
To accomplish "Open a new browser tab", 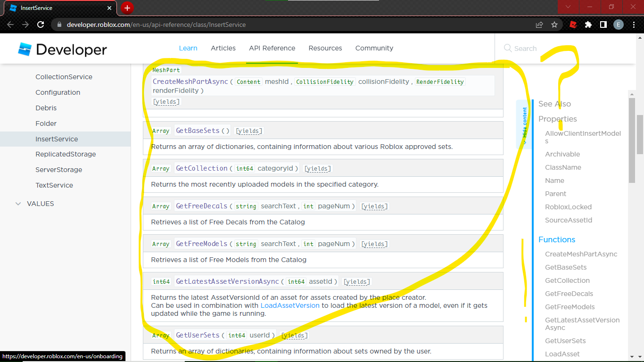I will 127,8.
